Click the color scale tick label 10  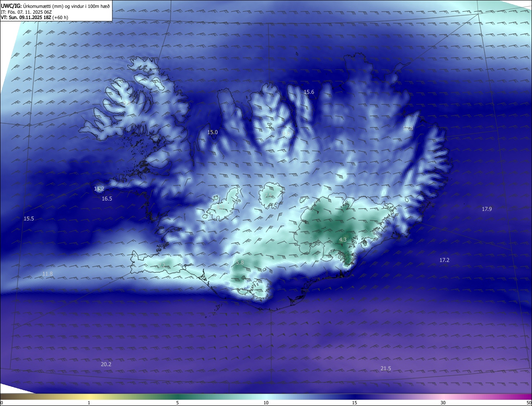(266, 403)
